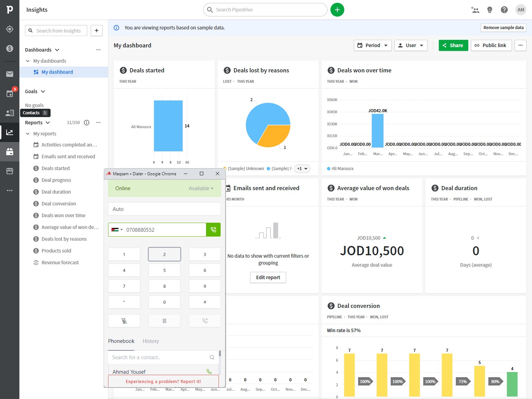
Task: Click the Auto field in dialer
Action: [165, 209]
